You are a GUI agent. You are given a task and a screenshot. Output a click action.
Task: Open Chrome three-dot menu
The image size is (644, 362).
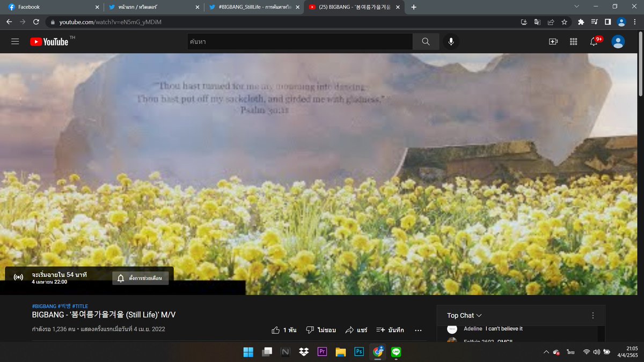(635, 22)
